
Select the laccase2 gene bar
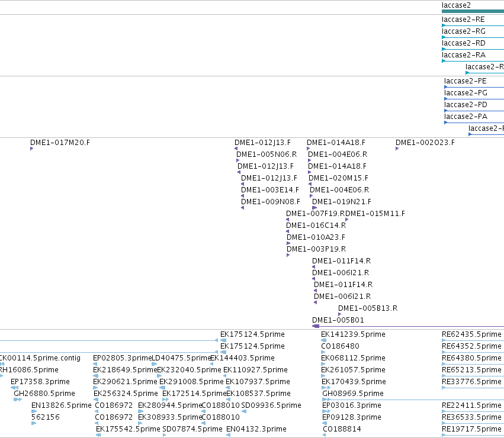tap(473, 11)
